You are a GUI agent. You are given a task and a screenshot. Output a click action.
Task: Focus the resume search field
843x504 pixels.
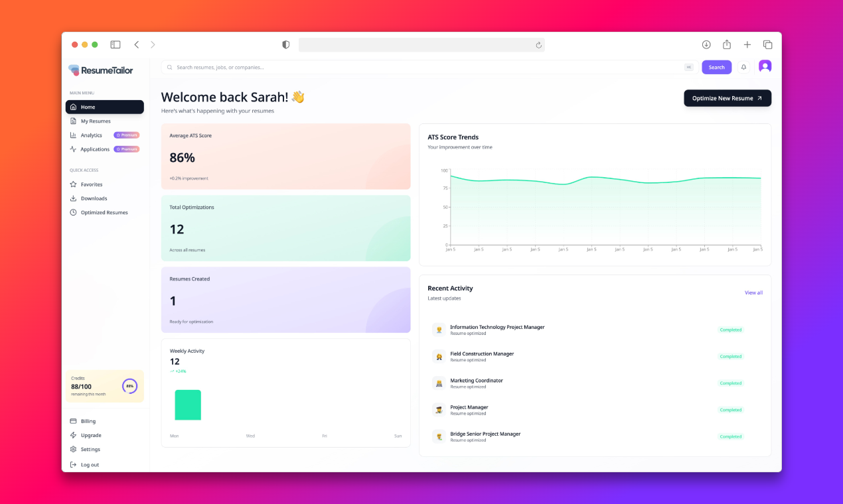[428, 67]
